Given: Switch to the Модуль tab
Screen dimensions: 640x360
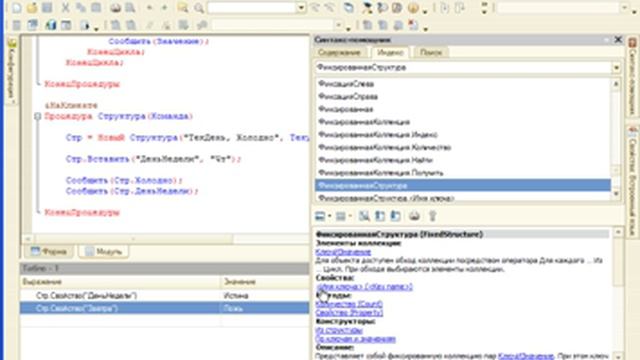Looking at the screenshot, I should tap(104, 251).
